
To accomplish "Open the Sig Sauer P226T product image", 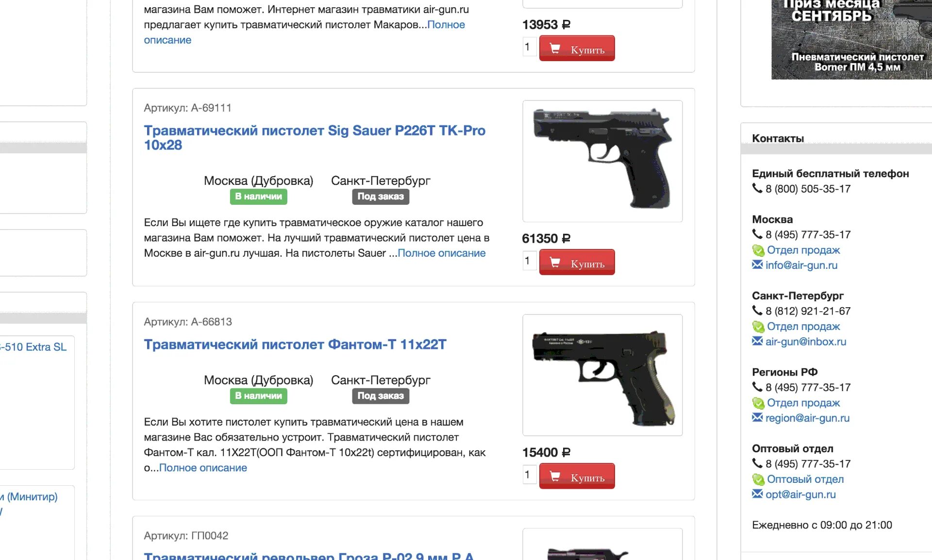I will (x=602, y=161).
